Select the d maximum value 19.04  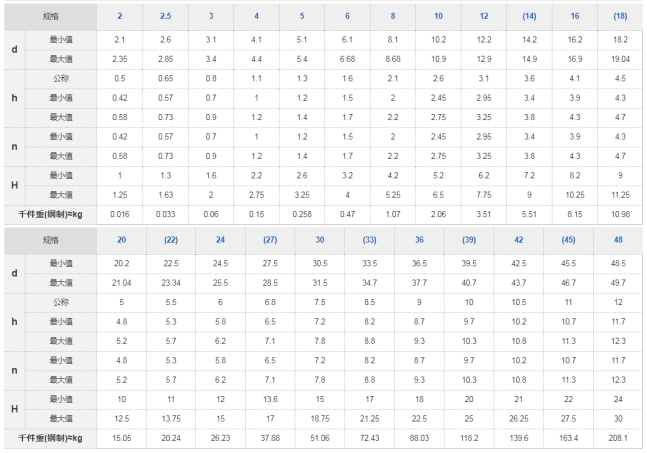click(620, 58)
